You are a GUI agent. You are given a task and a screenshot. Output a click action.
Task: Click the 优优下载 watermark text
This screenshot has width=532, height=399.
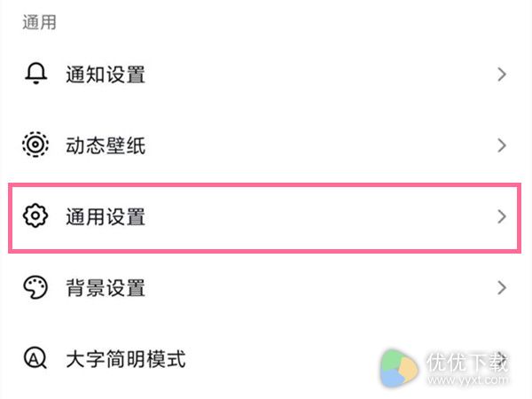(x=467, y=363)
